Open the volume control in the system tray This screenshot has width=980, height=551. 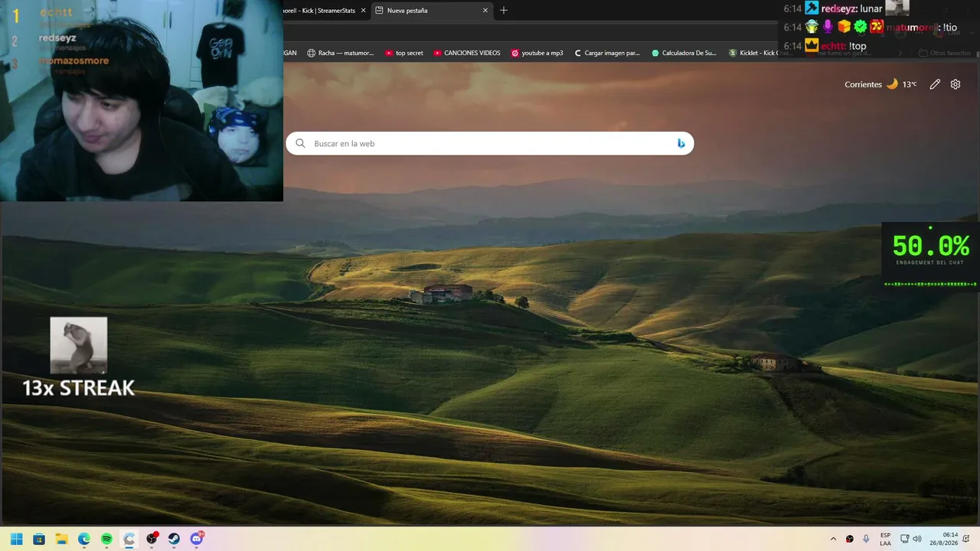click(x=917, y=539)
